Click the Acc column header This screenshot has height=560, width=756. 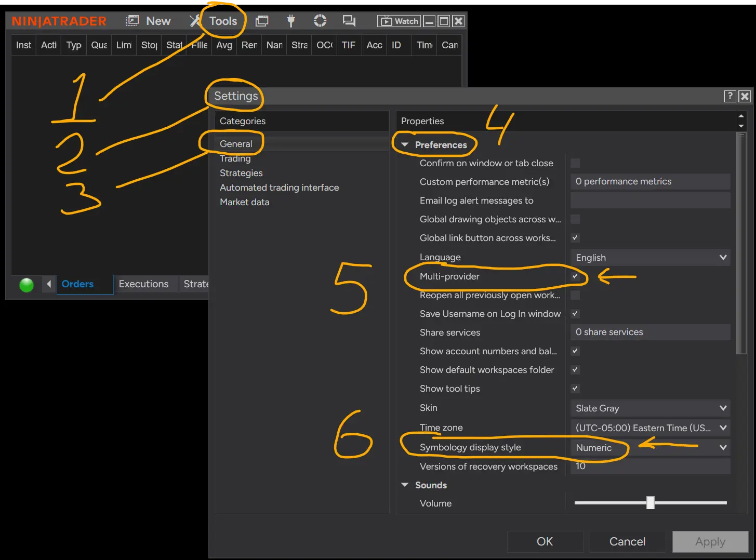point(374,45)
